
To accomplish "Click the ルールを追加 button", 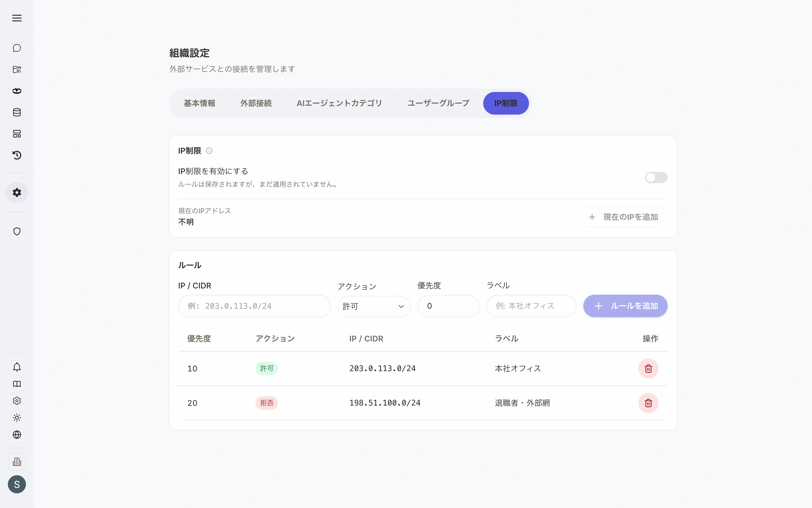I will coord(625,306).
